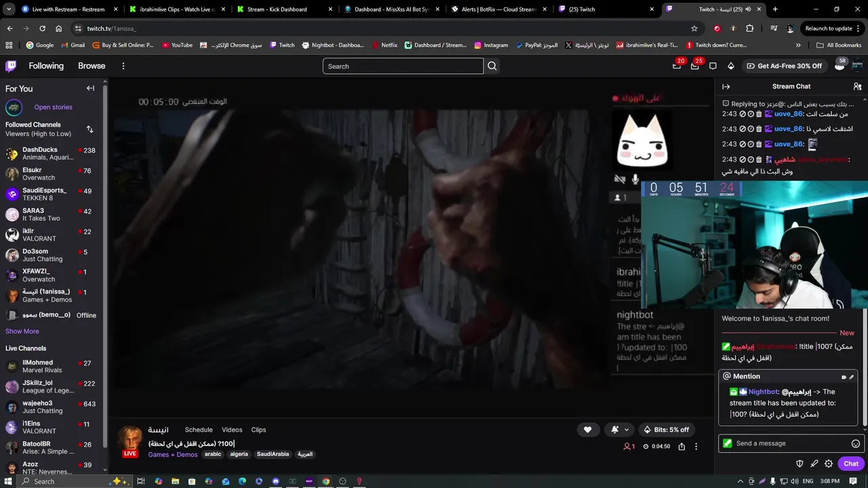Screen dimensions: 868x488
Task: Click the Open stories link
Action: 53,107
